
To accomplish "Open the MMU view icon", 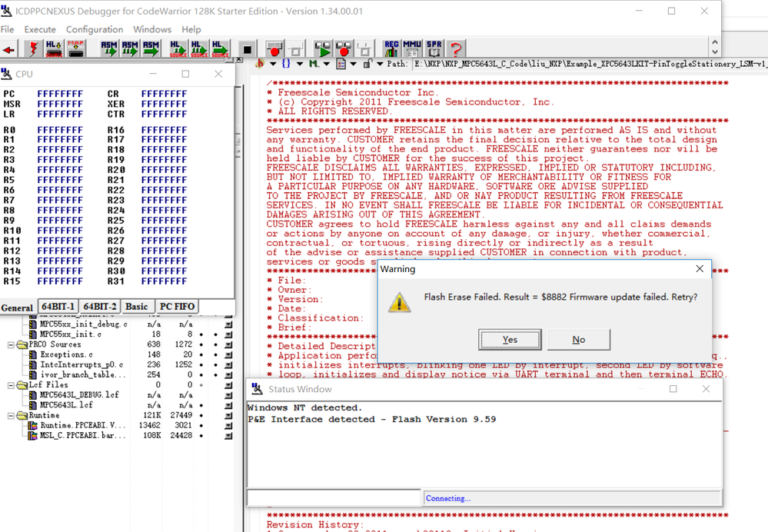I will pyautogui.click(x=412, y=49).
